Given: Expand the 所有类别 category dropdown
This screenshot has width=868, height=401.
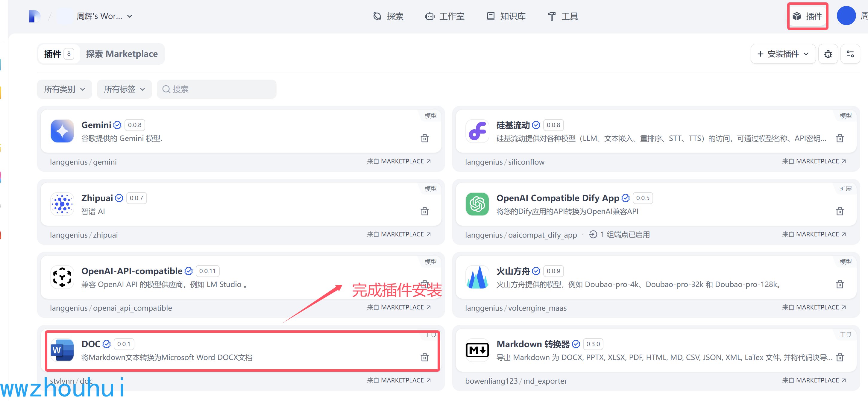Looking at the screenshot, I should click(x=64, y=89).
